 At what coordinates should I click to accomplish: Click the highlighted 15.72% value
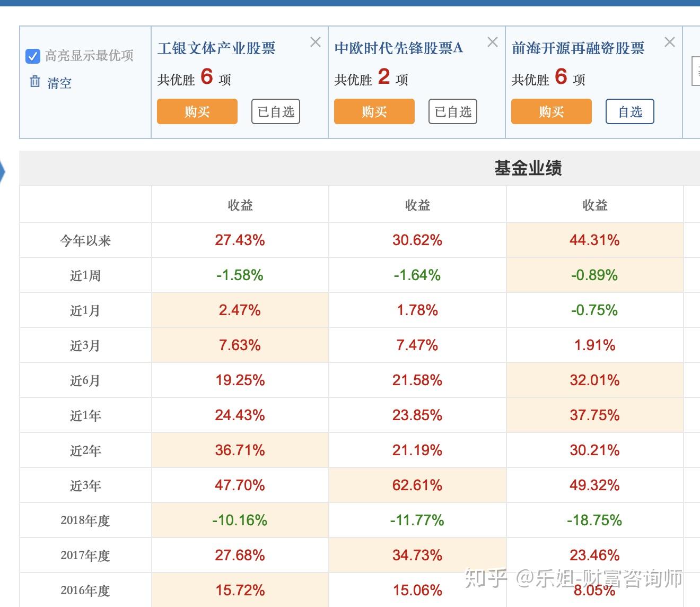point(240,590)
